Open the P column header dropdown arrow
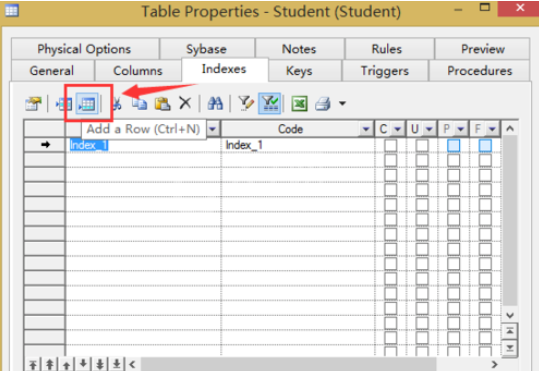 tap(461, 129)
